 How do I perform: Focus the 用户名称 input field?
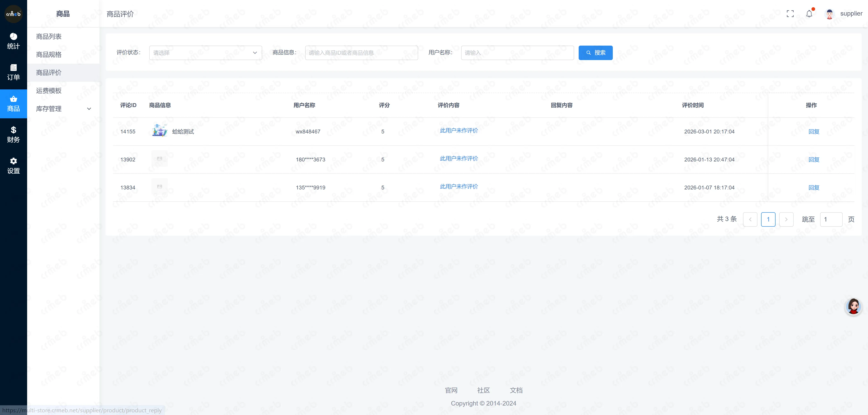coord(518,53)
